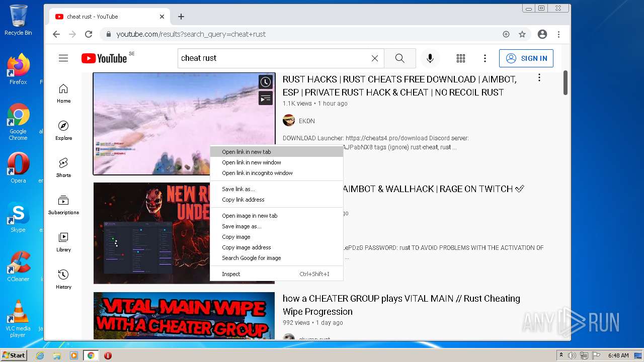This screenshot has height=362, width=644.
Task: Open the EKON channel link
Action: click(307, 121)
